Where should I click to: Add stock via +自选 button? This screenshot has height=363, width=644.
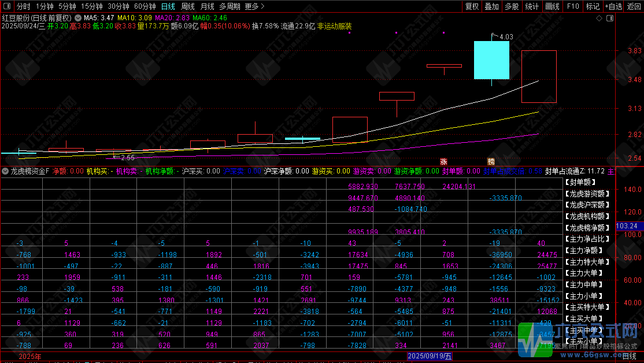tap(613, 6)
